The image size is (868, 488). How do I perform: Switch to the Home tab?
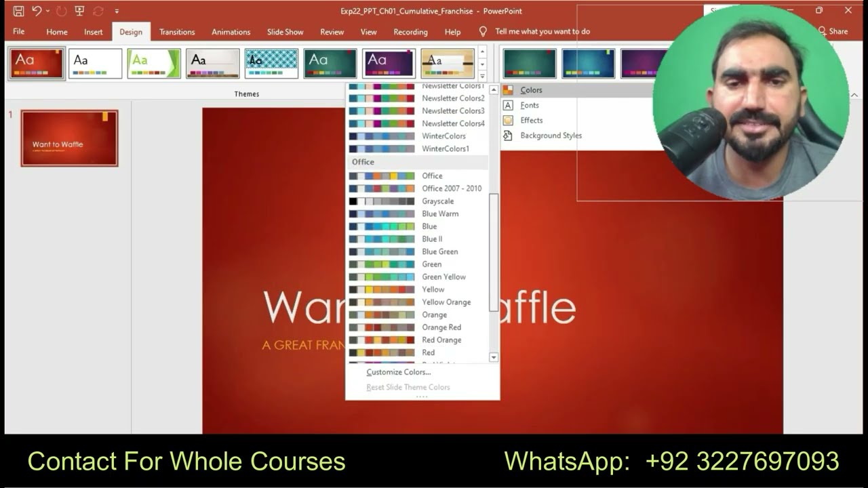[57, 32]
